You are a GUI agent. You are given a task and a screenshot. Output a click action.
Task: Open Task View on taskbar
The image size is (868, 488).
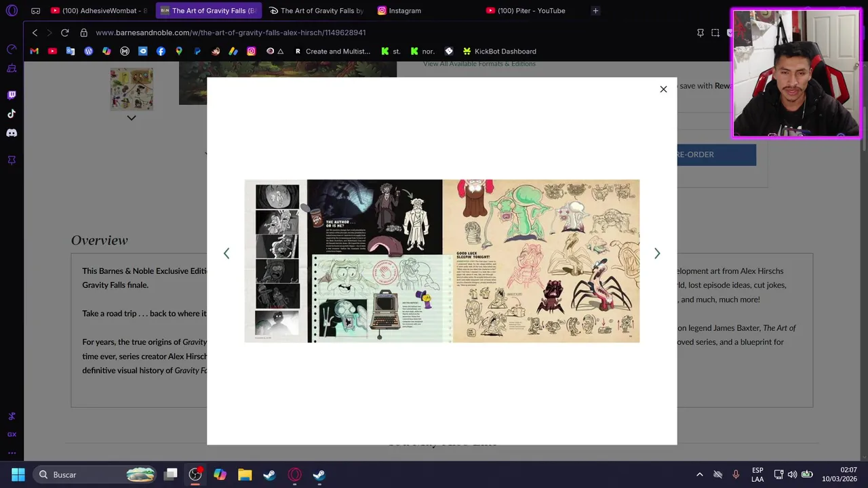pyautogui.click(x=171, y=474)
